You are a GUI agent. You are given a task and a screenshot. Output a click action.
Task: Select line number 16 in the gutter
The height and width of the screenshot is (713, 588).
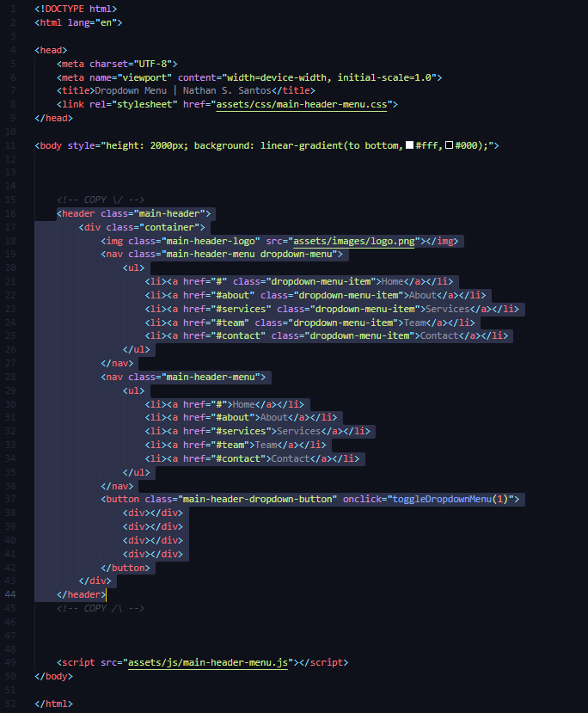11,214
